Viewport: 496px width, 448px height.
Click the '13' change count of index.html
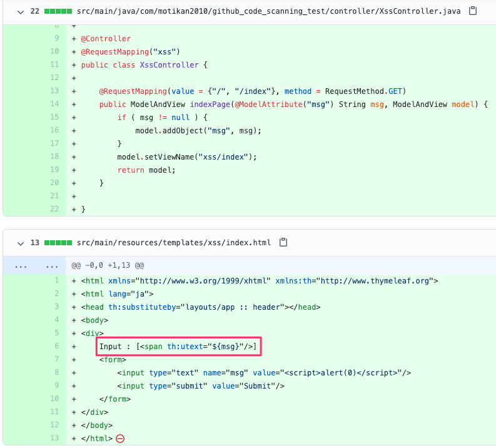coord(35,243)
